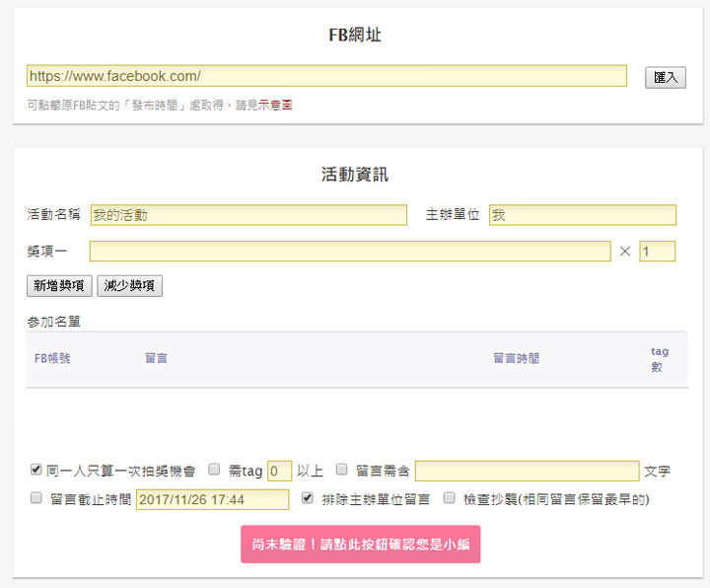The height and width of the screenshot is (588, 710).
Task: Click the 獎項一 prize name field
Action: tap(350, 251)
